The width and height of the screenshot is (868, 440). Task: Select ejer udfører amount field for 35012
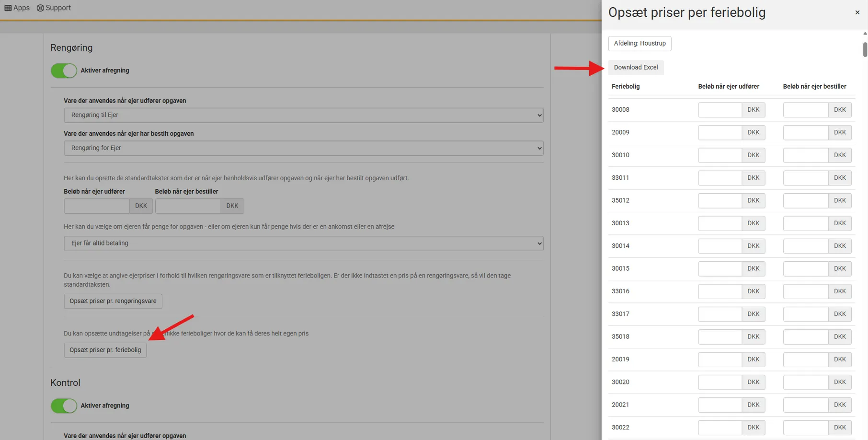(720, 201)
